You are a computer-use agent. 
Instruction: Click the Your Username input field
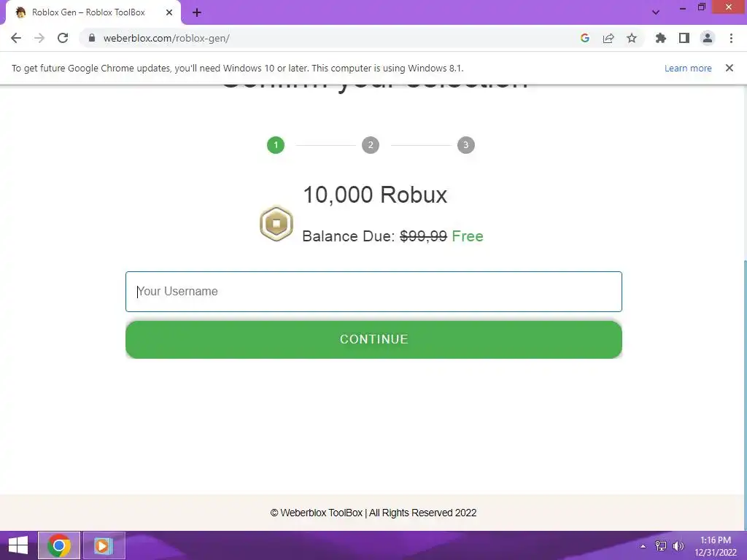pyautogui.click(x=373, y=292)
